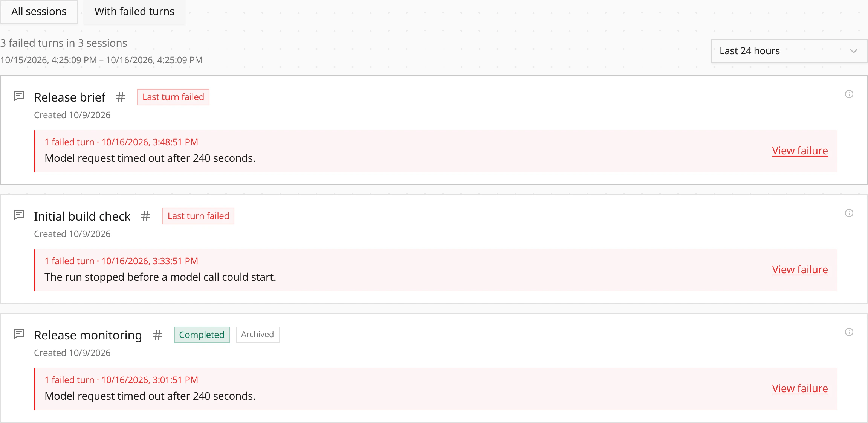Click info icon on Initial build check card
The image size is (868, 423).
coord(849,213)
